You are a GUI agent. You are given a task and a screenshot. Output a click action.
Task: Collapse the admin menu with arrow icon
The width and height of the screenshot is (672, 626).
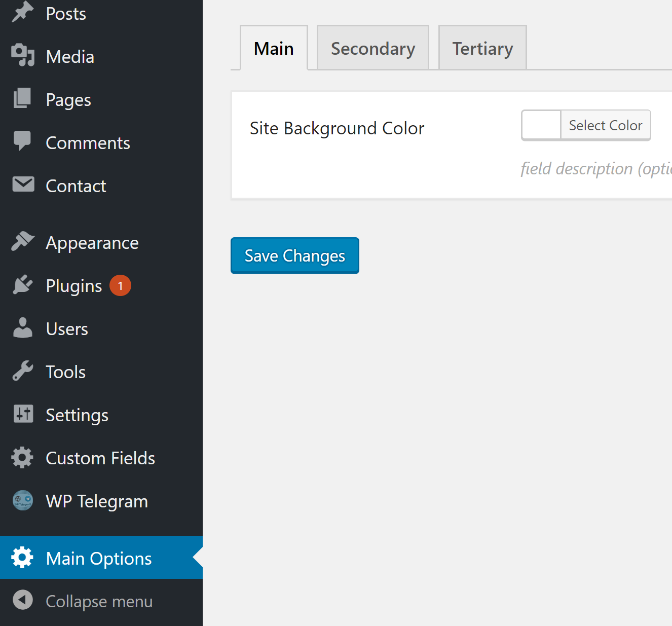tap(22, 600)
